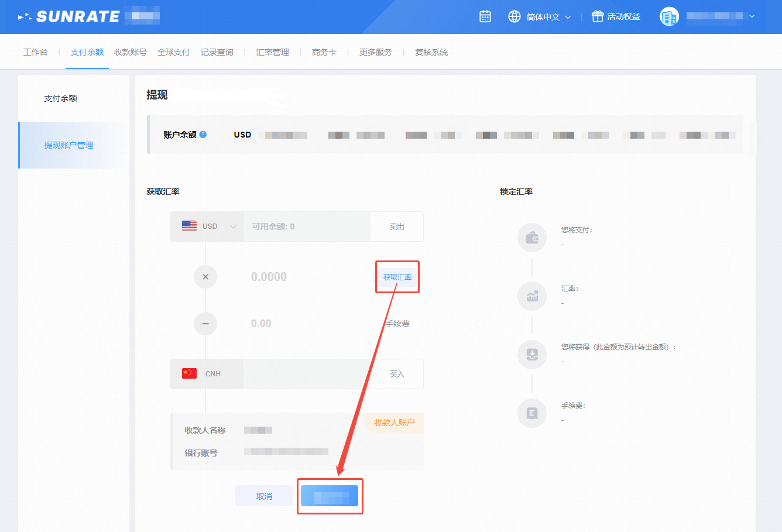Viewport: 782px width, 532px height.
Task: Select 提现账户管理 in the sidebar
Action: [68, 145]
